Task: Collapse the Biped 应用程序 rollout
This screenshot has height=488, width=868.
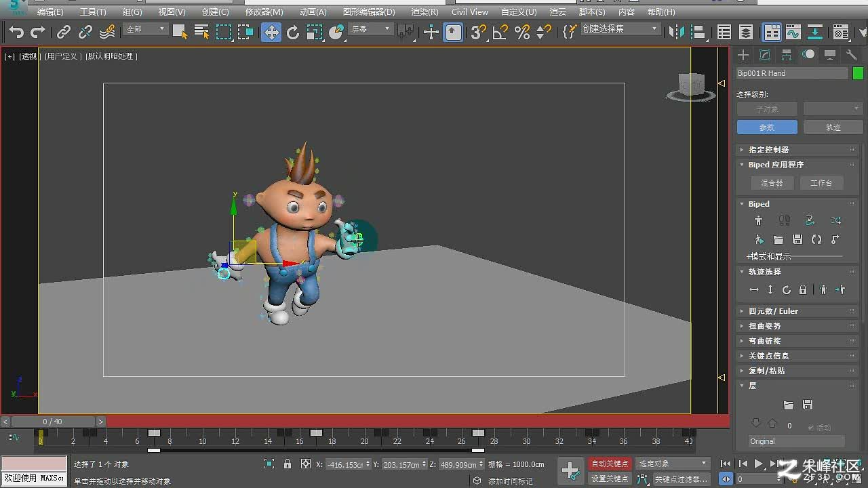Action: pos(797,165)
